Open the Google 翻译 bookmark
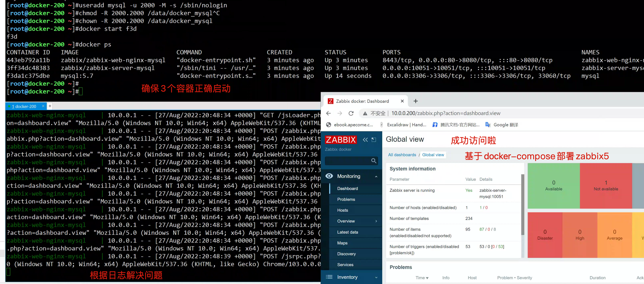This screenshot has width=644, height=284. pyautogui.click(x=505, y=125)
